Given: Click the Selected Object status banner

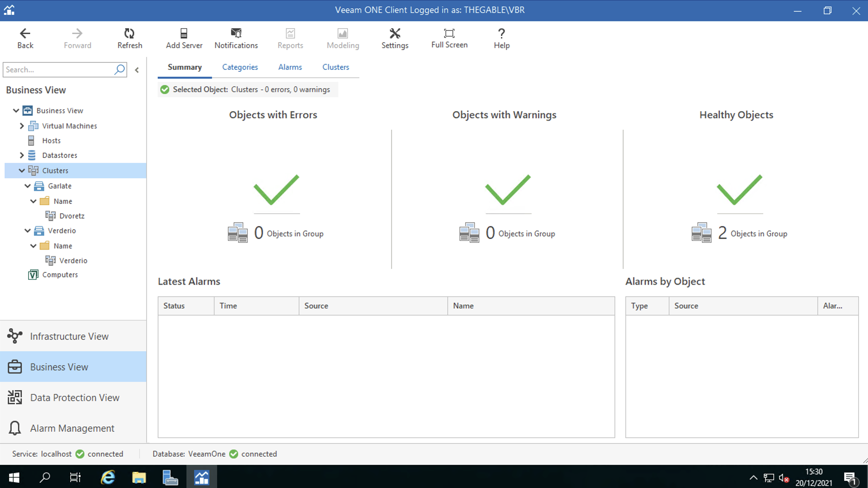Looking at the screenshot, I should pyautogui.click(x=248, y=89).
